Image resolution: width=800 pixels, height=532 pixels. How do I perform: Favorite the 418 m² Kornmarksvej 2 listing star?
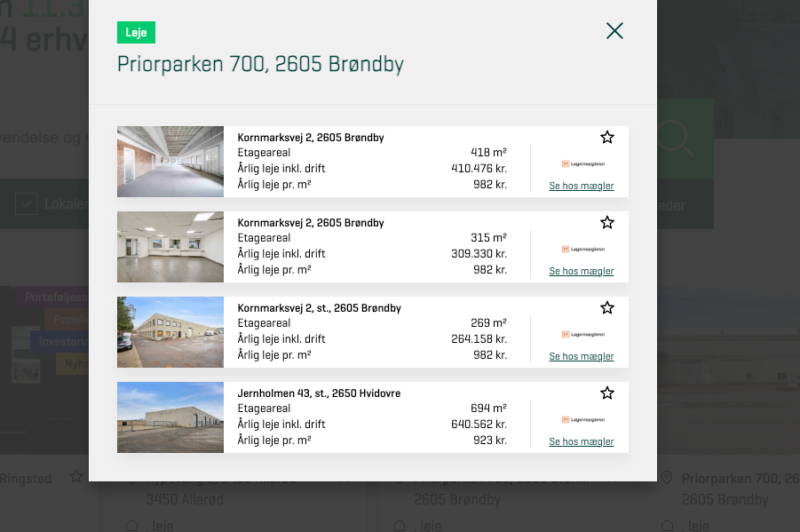(x=607, y=137)
